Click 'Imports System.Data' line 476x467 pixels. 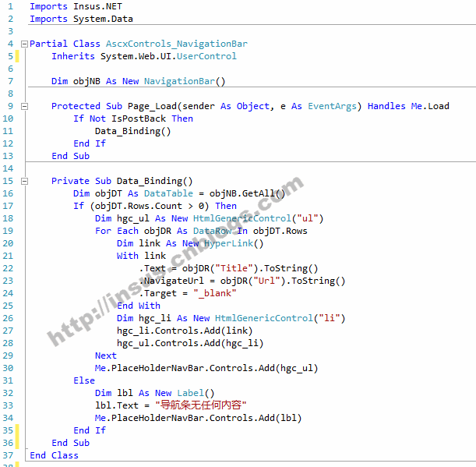click(x=81, y=19)
